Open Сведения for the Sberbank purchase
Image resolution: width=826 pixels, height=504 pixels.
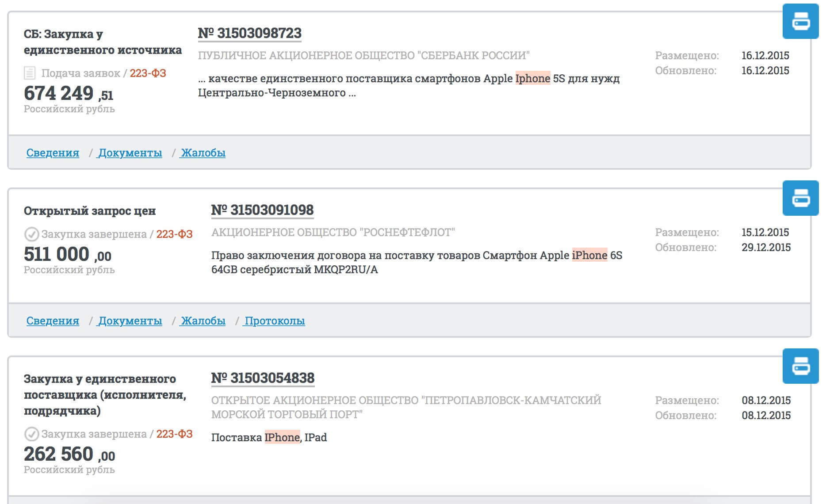tap(53, 153)
